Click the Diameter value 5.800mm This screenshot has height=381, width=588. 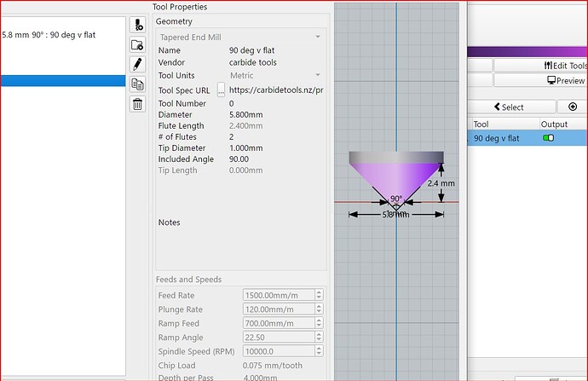(x=246, y=115)
